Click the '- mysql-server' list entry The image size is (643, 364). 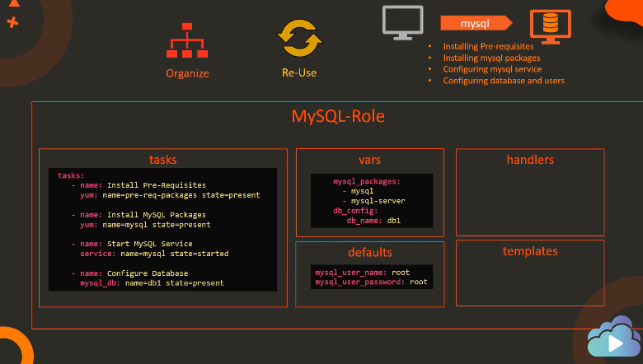click(373, 201)
